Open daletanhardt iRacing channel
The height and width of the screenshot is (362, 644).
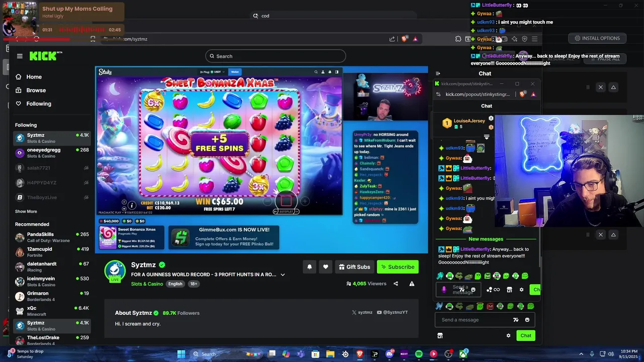[52, 266]
